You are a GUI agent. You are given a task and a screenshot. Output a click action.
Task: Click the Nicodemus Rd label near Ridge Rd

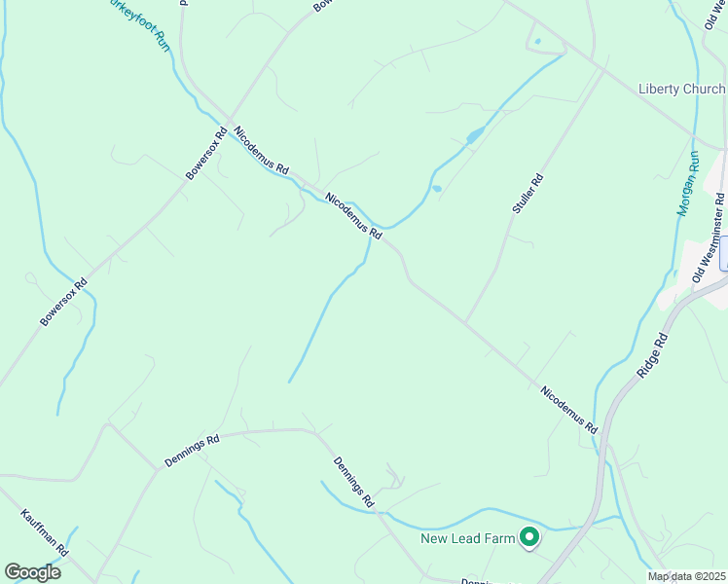(568, 410)
